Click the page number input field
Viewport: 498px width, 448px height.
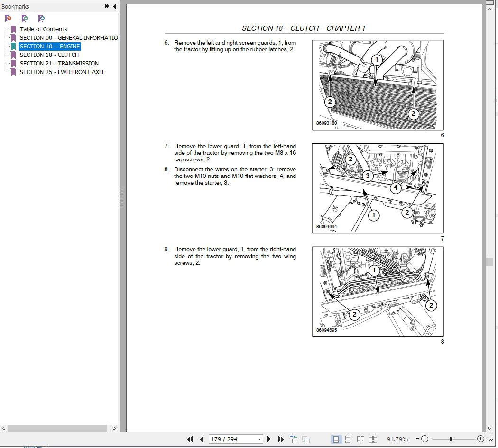click(x=232, y=439)
